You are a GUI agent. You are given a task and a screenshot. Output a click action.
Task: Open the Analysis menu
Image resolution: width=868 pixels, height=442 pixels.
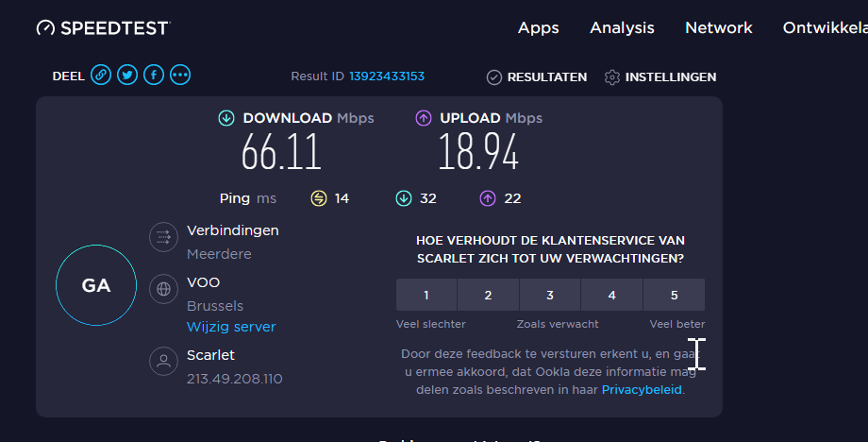point(622,28)
